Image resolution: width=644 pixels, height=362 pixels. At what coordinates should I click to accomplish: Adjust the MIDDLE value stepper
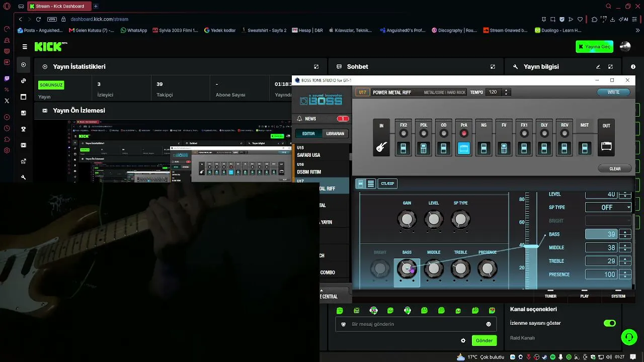point(625,247)
